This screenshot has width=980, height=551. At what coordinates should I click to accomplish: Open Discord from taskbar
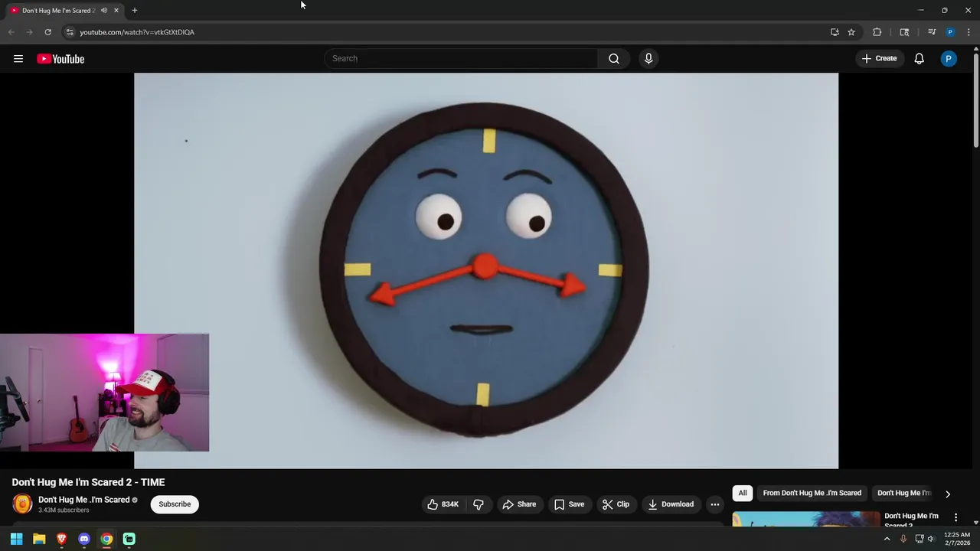(x=84, y=539)
